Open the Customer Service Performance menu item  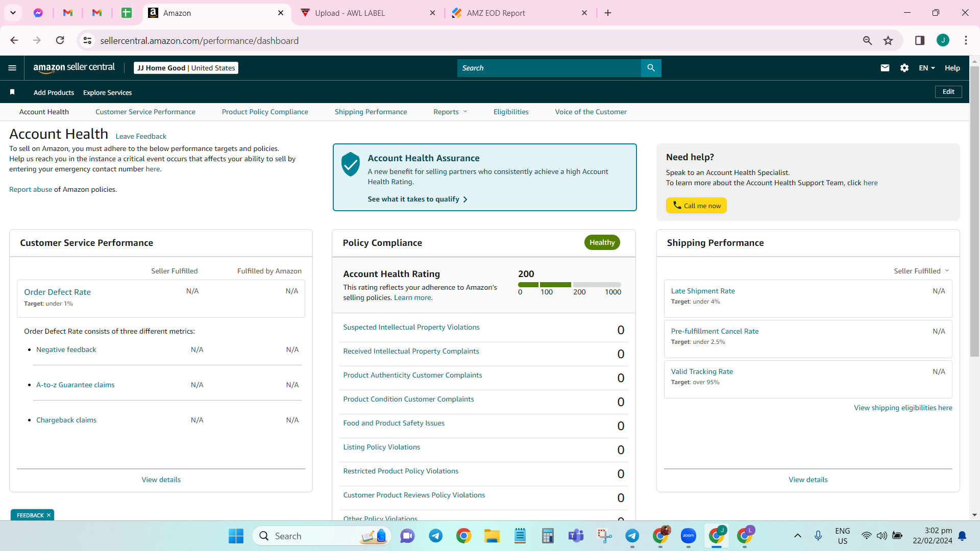[x=145, y=112]
